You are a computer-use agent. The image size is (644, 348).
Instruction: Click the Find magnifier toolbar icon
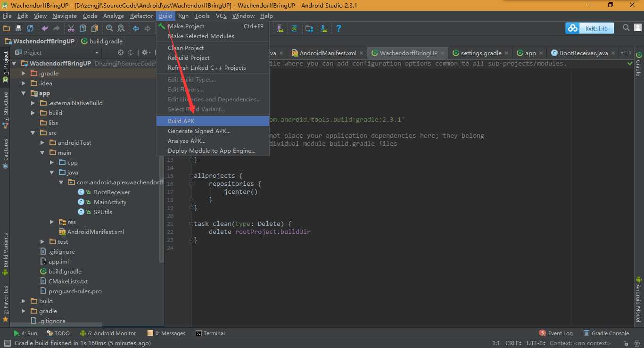[x=109, y=28]
